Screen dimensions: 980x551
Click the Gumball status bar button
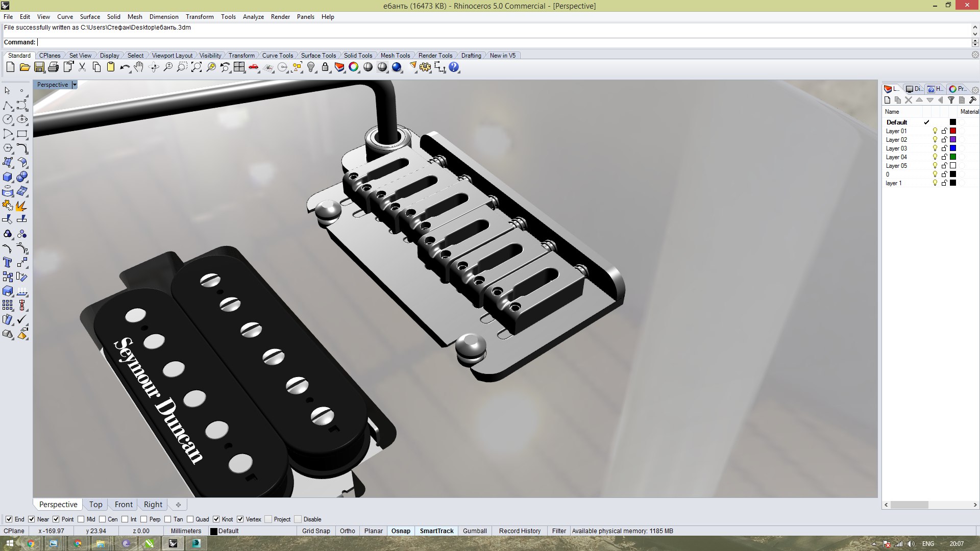(475, 531)
